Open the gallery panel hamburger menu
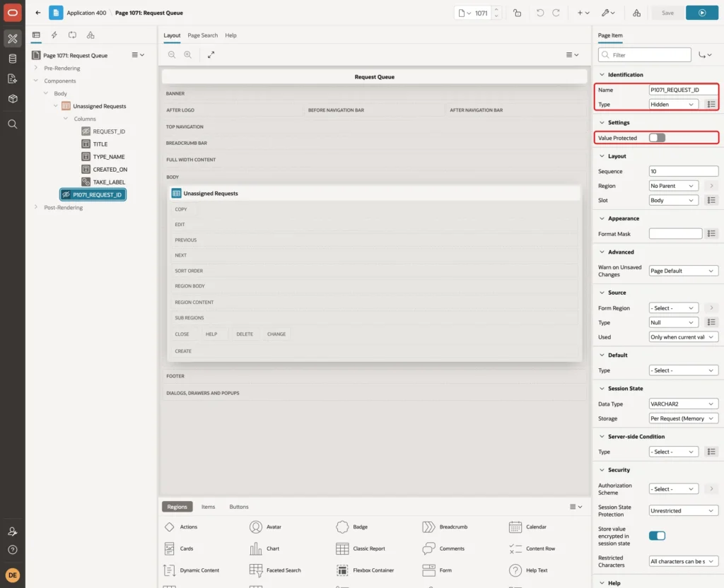 tap(576, 507)
